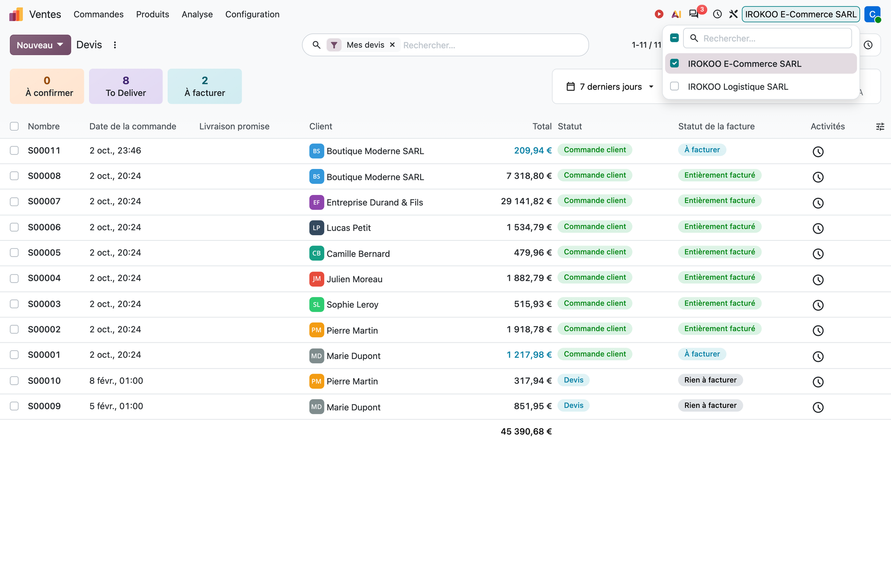Open the debug tools wrench icon
This screenshot has width=891, height=588.
click(733, 14)
